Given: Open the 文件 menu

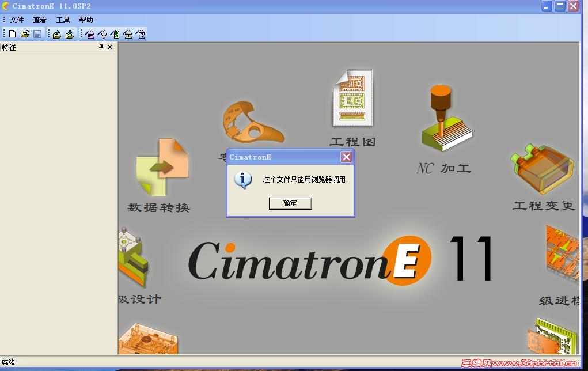Looking at the screenshot, I should click(17, 20).
